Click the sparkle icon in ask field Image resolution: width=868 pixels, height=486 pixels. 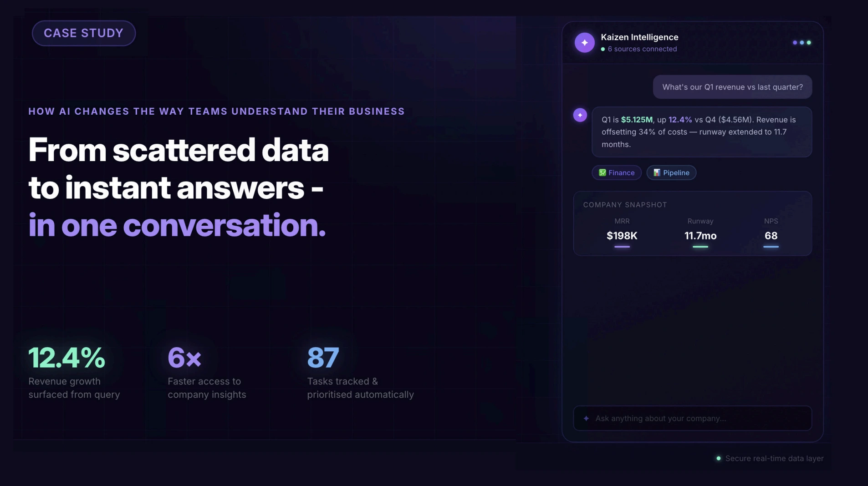point(586,418)
